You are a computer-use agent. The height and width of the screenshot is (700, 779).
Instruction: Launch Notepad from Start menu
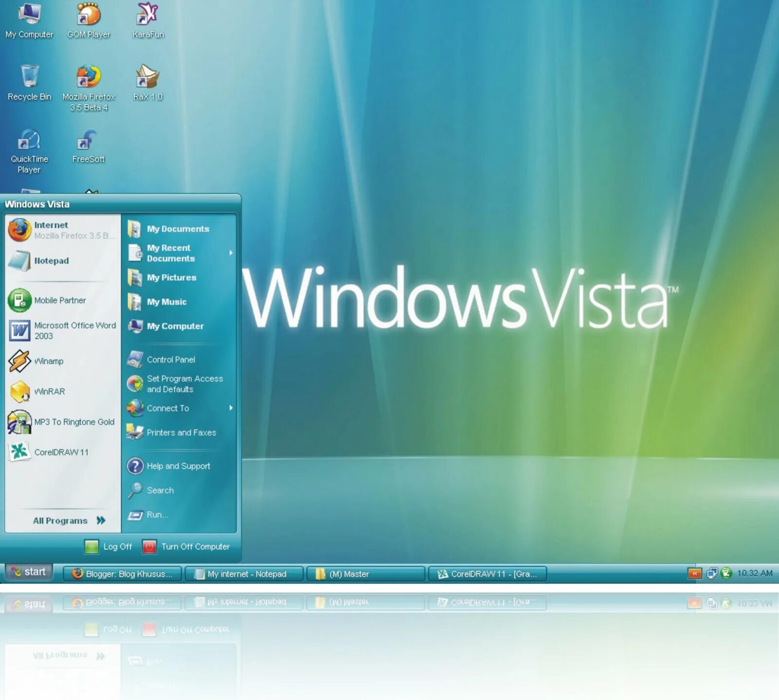pos(62,260)
